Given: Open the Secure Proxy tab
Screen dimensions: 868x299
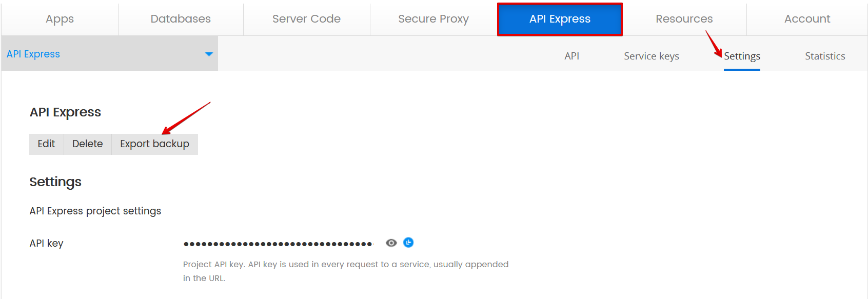Looking at the screenshot, I should (433, 19).
